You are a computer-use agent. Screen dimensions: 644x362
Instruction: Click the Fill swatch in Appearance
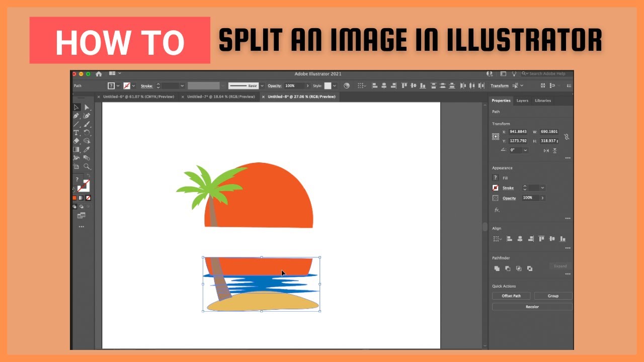click(x=496, y=178)
